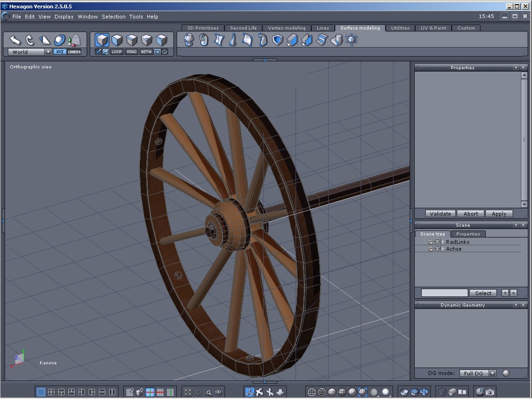The height and width of the screenshot is (399, 532).
Task: Expand the Achse tree node
Action: 443,249
